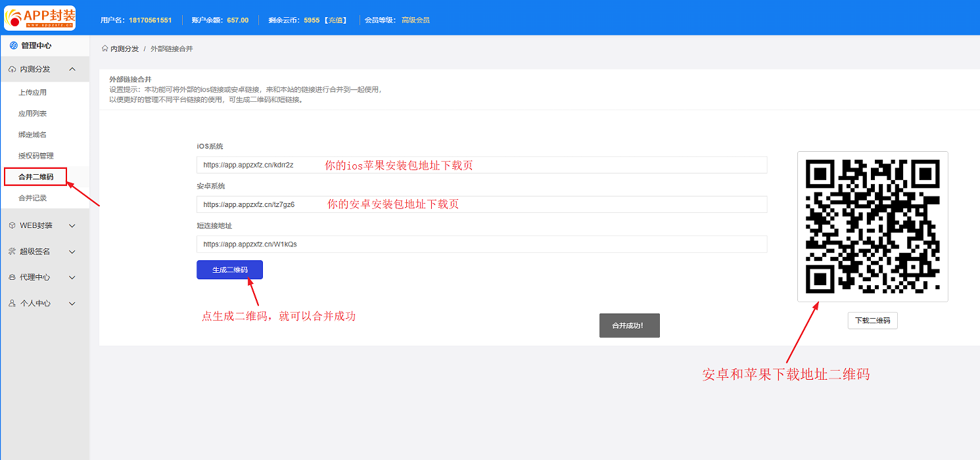Click the 下载二维码 button
The width and height of the screenshot is (980, 460).
pyautogui.click(x=872, y=321)
